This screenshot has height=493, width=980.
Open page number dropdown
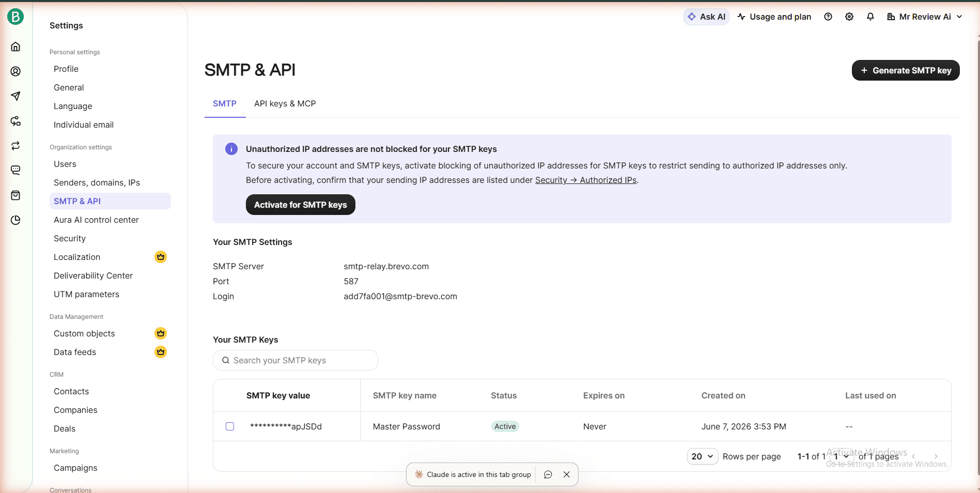(841, 456)
